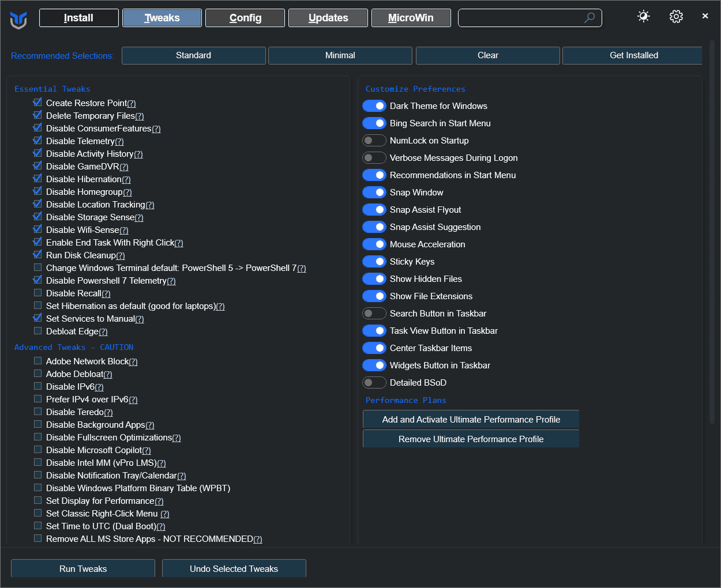
Task: Click Add and Activate Ultimate Performance Profile
Action: [x=471, y=420]
